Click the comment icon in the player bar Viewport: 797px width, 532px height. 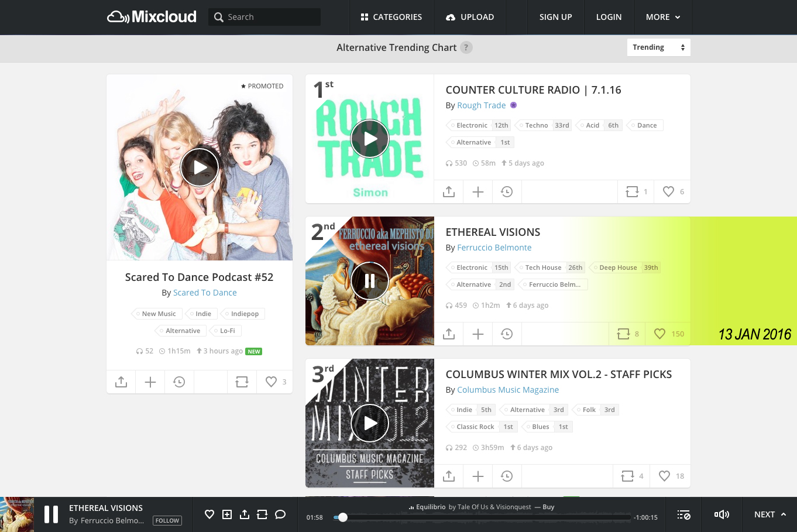tap(280, 514)
